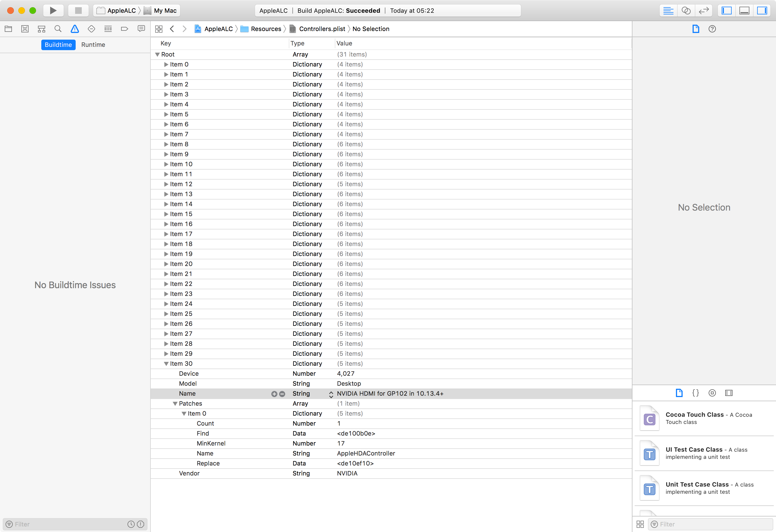Show the File Template library

tap(679, 393)
